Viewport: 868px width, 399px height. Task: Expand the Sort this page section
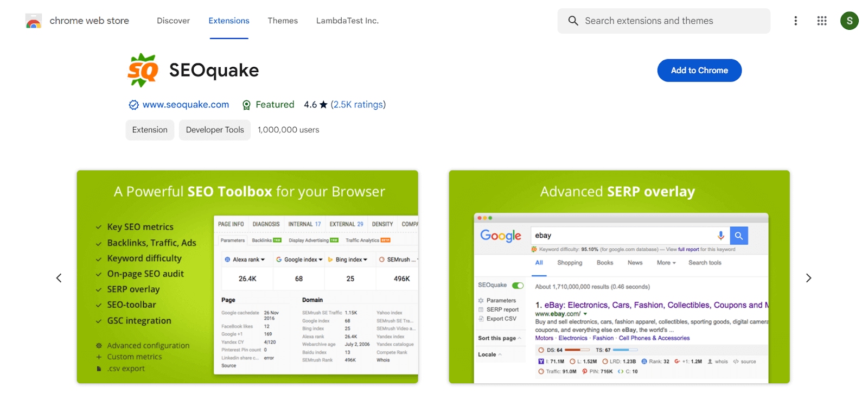pos(500,338)
